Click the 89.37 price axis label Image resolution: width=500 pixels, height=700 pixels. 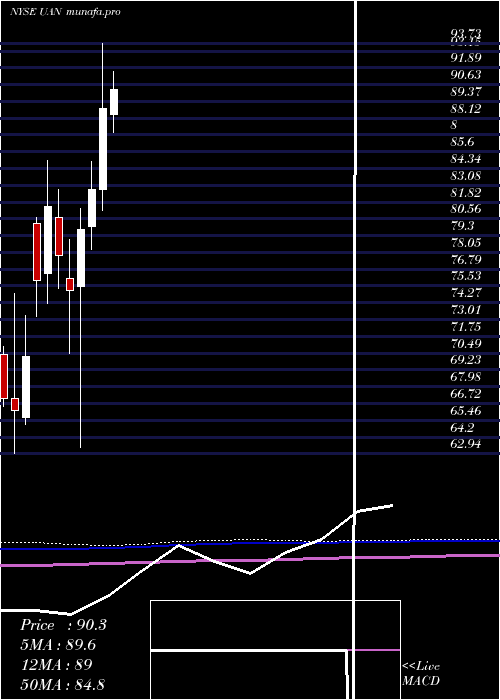pyautogui.click(x=466, y=92)
